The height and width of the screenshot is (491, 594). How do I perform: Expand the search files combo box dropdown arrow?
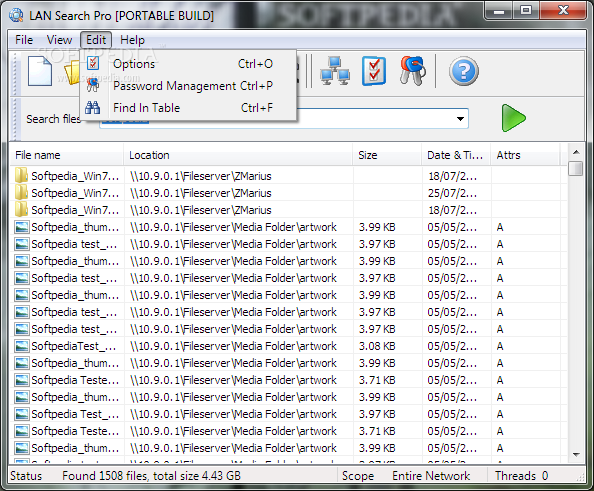[460, 119]
